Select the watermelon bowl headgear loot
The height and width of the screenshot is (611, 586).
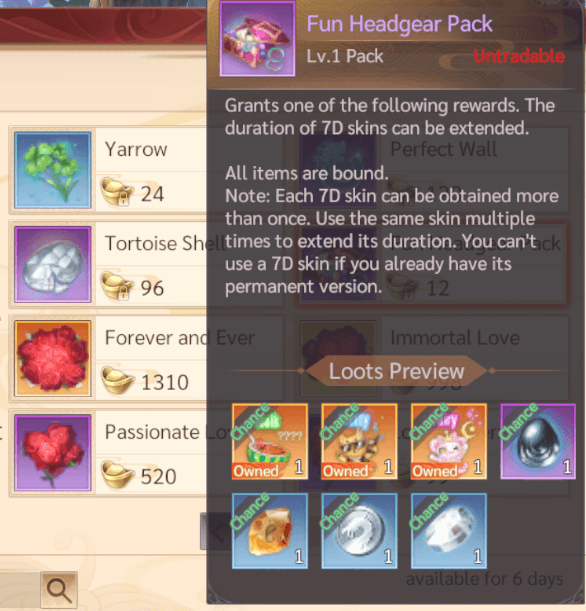tap(270, 441)
